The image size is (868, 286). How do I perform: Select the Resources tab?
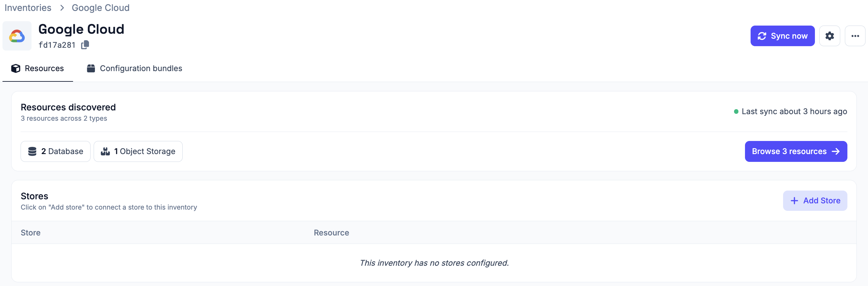pos(37,68)
